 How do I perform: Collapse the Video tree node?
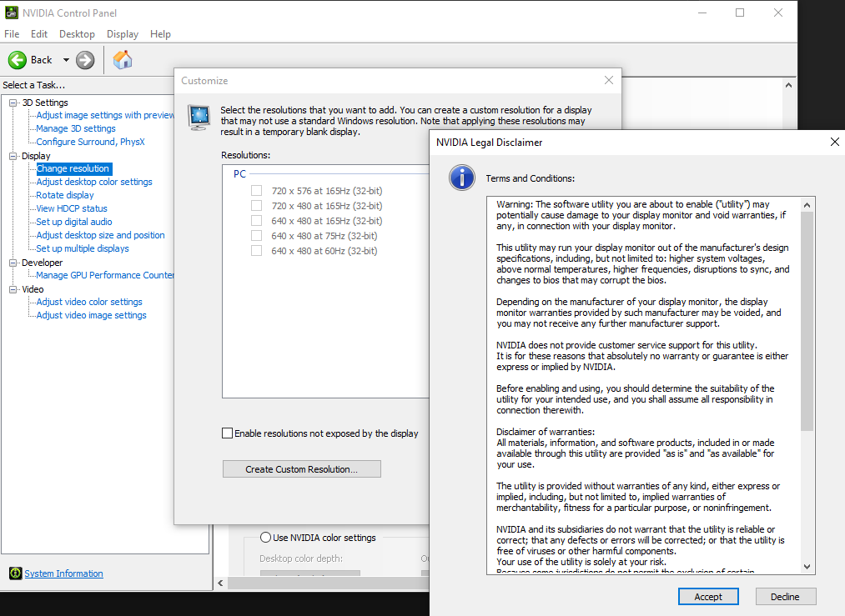tap(13, 289)
